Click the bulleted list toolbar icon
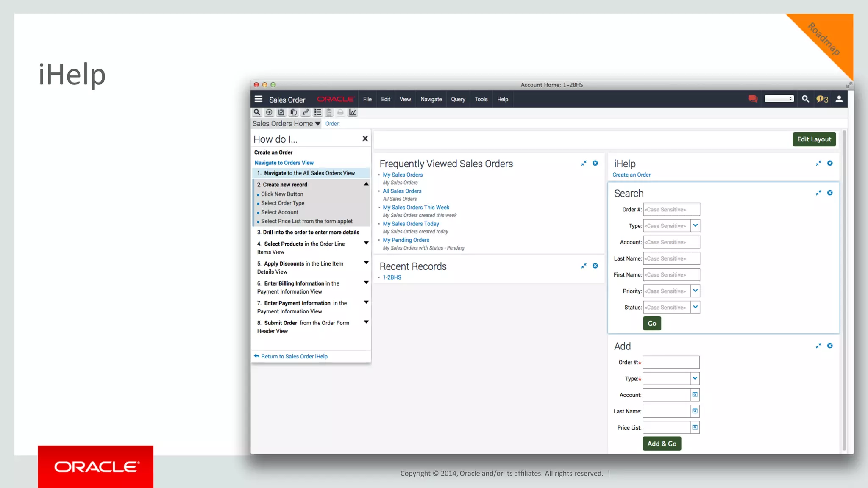Image resolution: width=868 pixels, height=488 pixels. (317, 112)
